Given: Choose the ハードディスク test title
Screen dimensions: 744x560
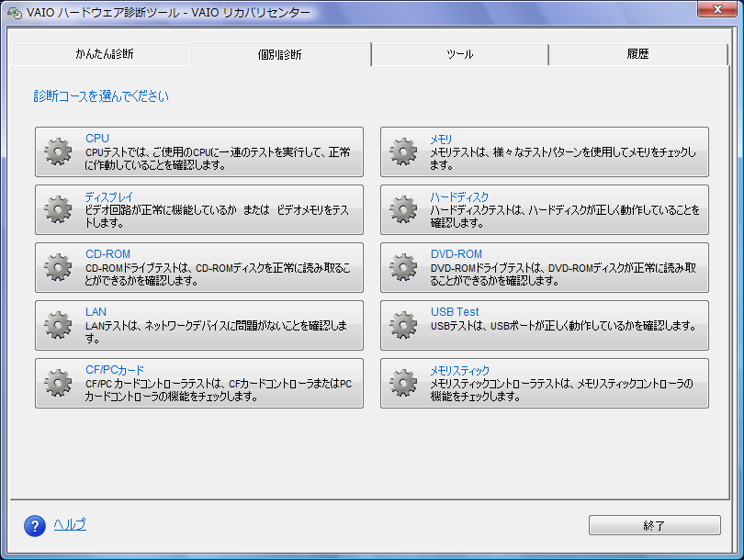Looking at the screenshot, I should [x=459, y=196].
